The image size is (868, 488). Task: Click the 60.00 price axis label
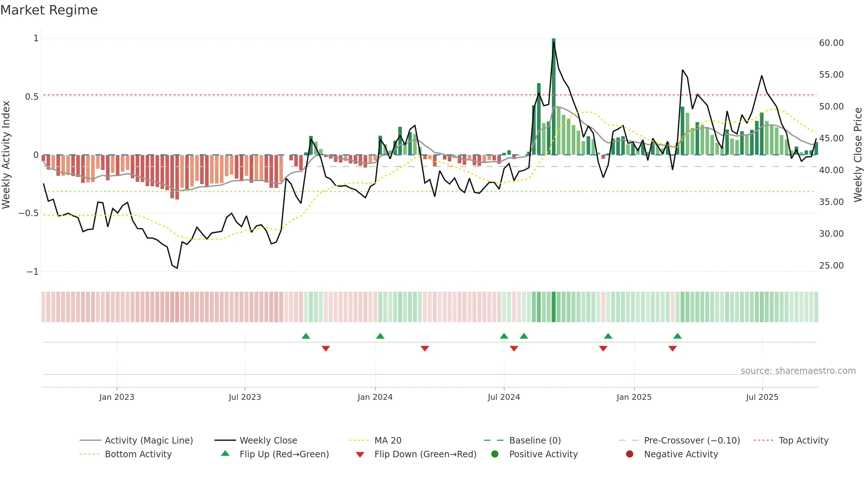click(x=831, y=43)
